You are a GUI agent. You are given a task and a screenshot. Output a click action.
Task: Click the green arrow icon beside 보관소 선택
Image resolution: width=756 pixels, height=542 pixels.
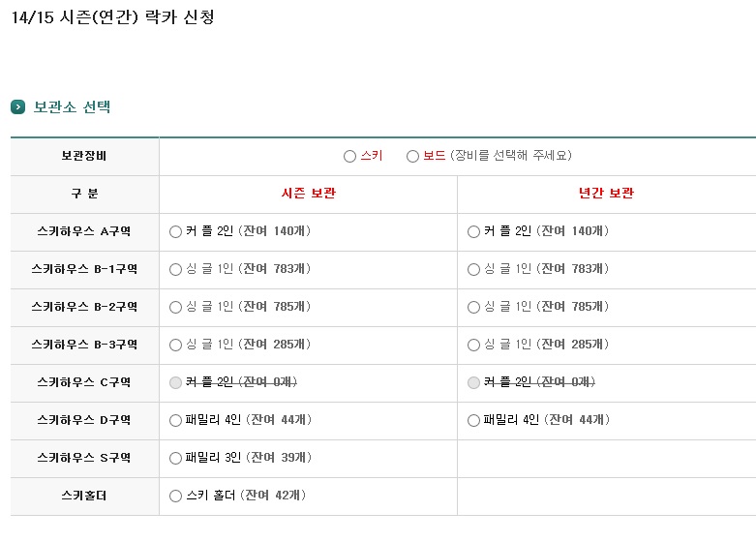coord(17,107)
